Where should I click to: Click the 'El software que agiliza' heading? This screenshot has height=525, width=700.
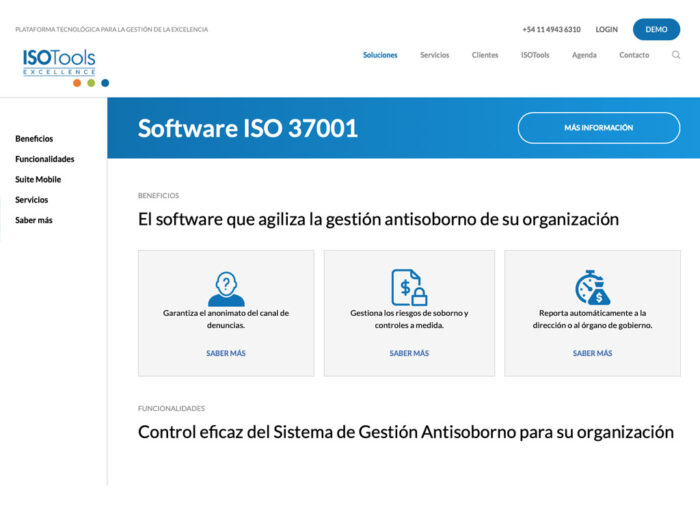(378, 220)
